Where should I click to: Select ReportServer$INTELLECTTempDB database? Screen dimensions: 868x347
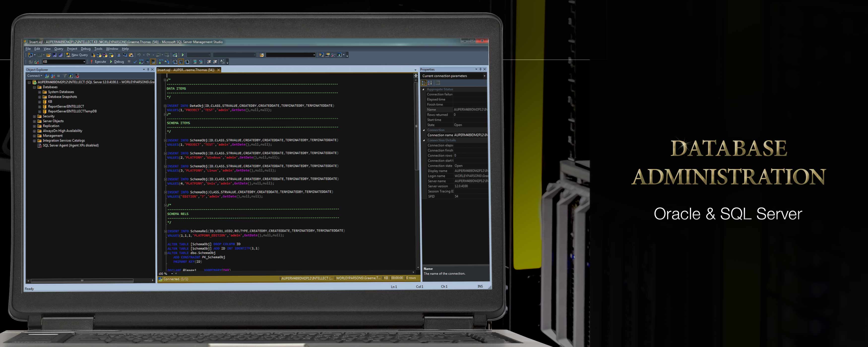click(x=72, y=111)
